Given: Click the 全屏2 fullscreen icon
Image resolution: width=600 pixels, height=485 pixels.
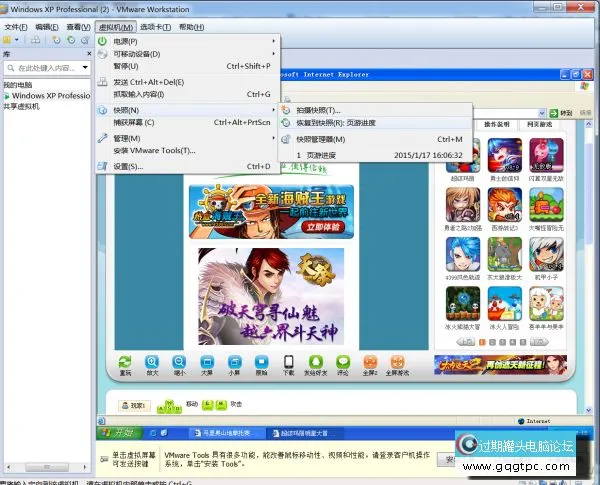Looking at the screenshot, I should pos(370,362).
